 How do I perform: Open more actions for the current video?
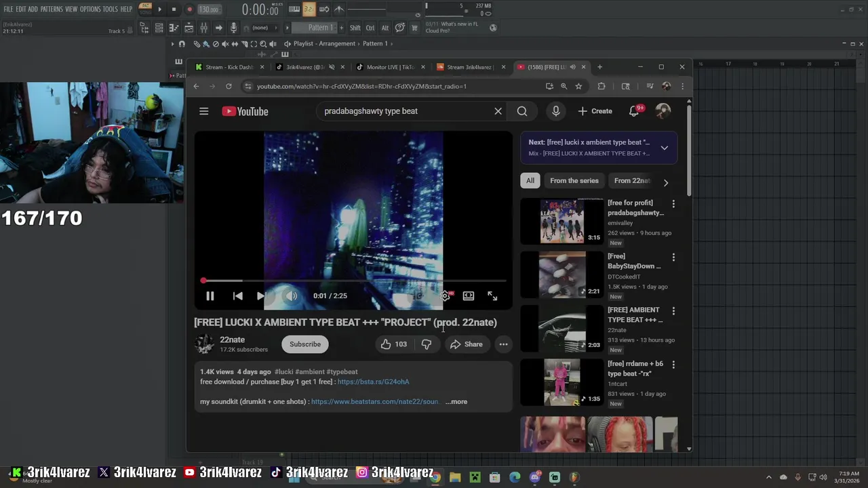pyautogui.click(x=503, y=344)
